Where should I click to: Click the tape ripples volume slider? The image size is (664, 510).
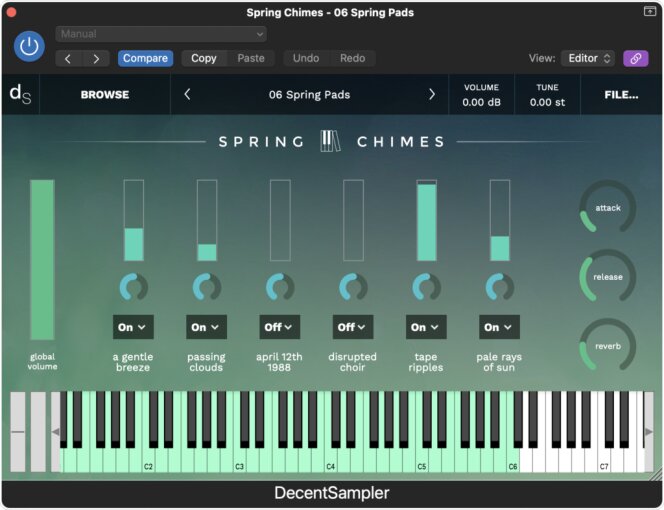(x=426, y=220)
